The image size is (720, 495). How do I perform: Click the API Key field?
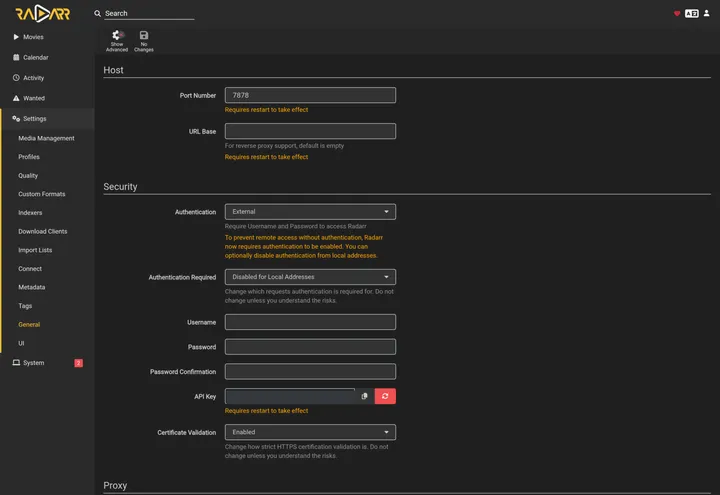(x=290, y=396)
